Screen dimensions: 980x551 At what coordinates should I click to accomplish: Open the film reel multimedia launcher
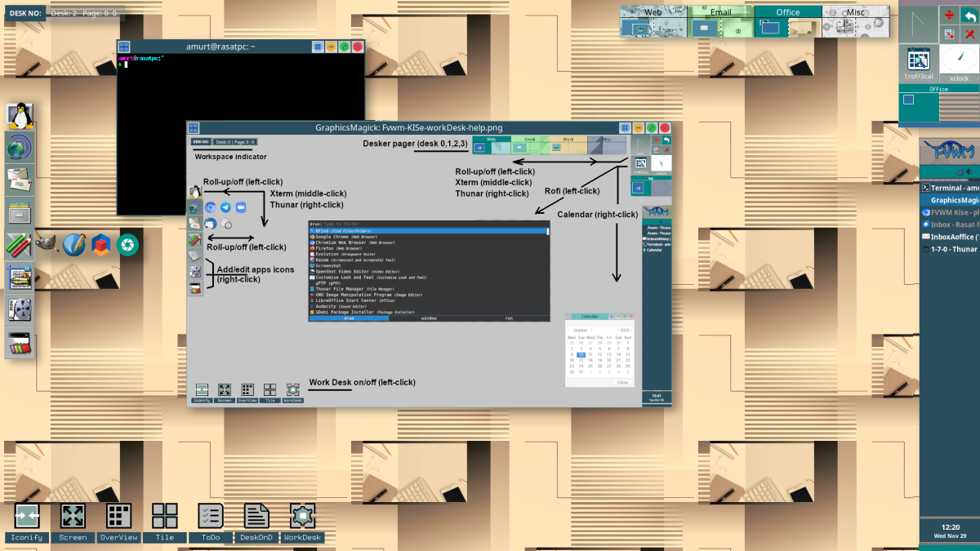20,309
